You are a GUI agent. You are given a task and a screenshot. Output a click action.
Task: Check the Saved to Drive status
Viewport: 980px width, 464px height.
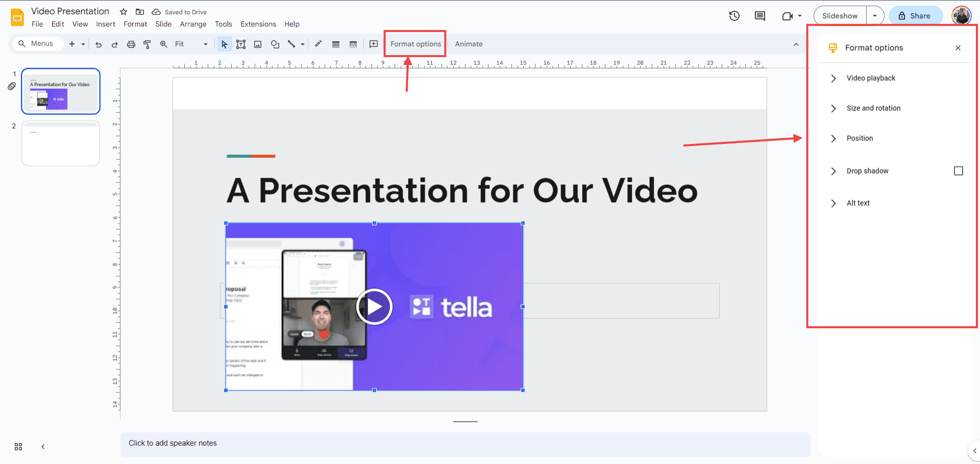point(180,12)
